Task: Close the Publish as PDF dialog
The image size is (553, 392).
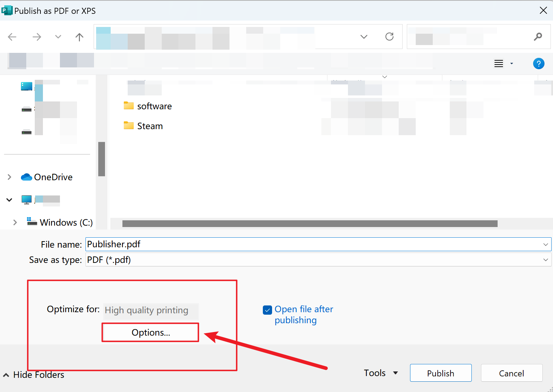Action: coord(543,10)
